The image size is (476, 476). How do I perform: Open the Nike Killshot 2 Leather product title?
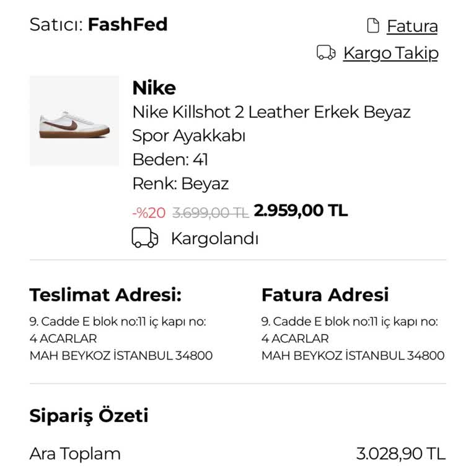click(x=271, y=123)
